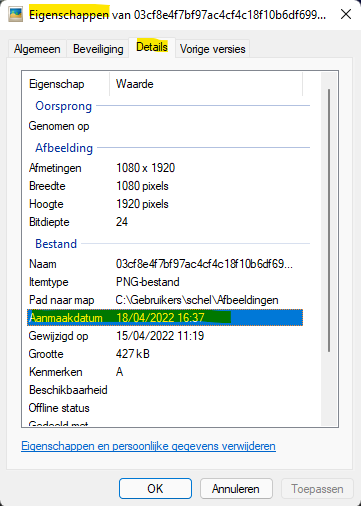Switch to the Algemeen tab
Viewport: 361px width, 506px height.
coord(37,49)
